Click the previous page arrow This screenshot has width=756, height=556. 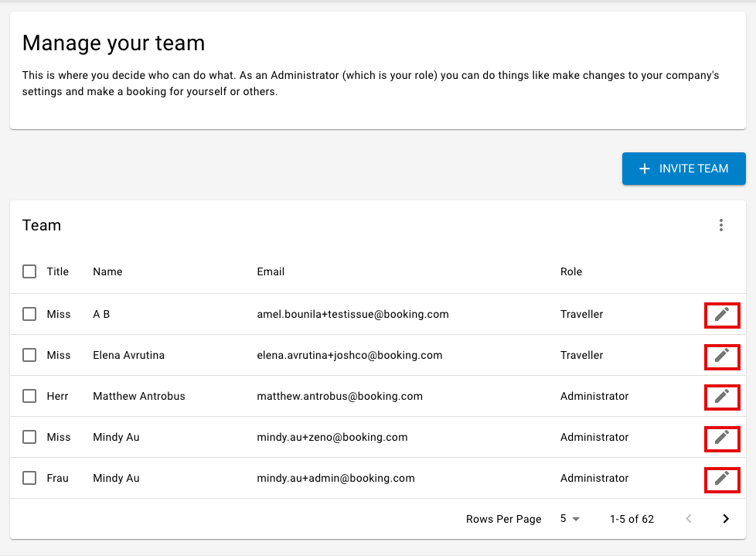[689, 519]
